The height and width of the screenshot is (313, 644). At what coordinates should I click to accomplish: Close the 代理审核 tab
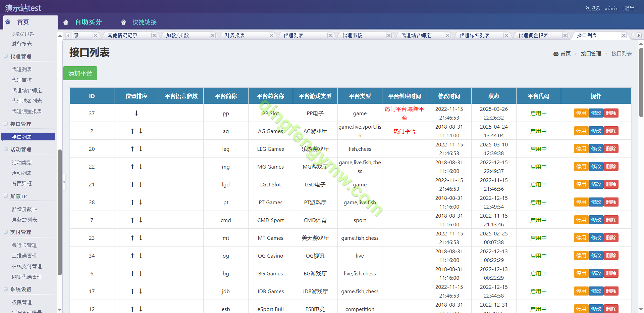(x=389, y=35)
